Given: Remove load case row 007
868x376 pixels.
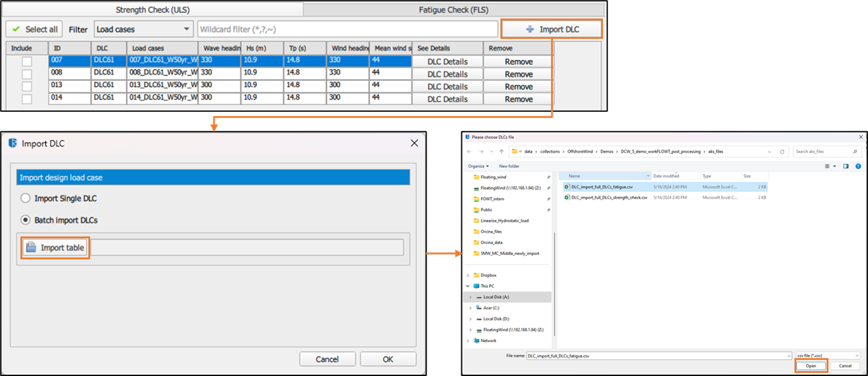Looking at the screenshot, I should tap(519, 62).
